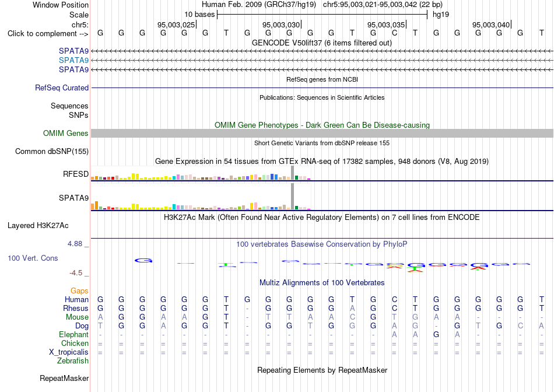This screenshot has width=554, height=392.
Task: Open the GTEx Gene Expression track title
Action: (322, 162)
